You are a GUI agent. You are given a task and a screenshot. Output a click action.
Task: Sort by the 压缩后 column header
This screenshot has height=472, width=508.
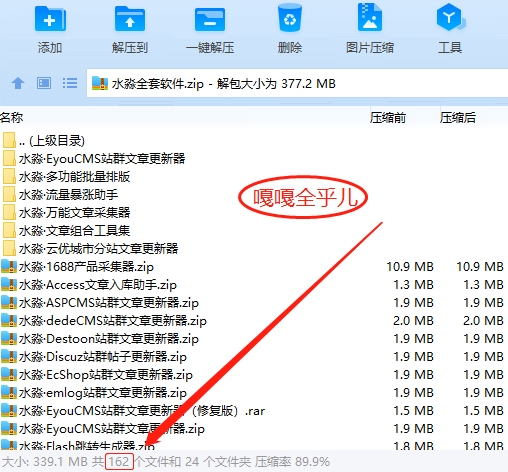[458, 117]
